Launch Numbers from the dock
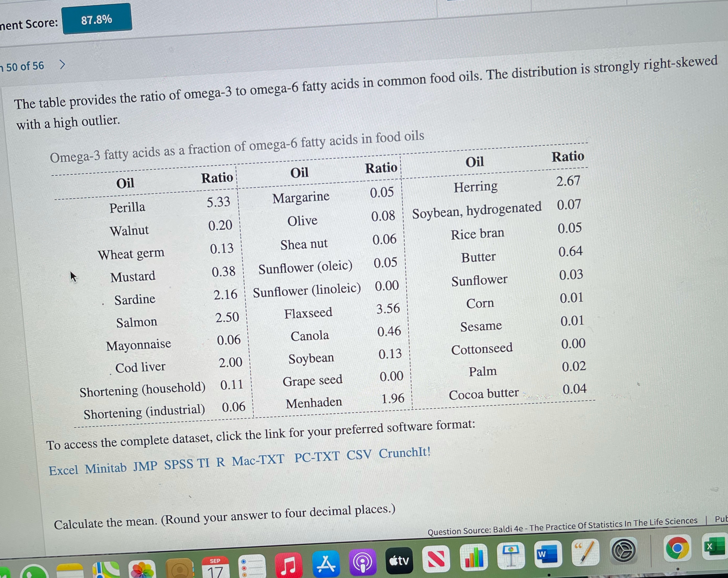728x578 pixels. coord(473,557)
